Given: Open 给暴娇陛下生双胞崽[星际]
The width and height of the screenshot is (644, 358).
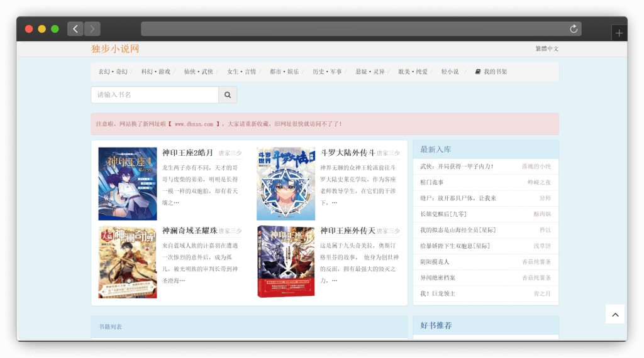Looking at the screenshot, I should pyautogui.click(x=455, y=246).
